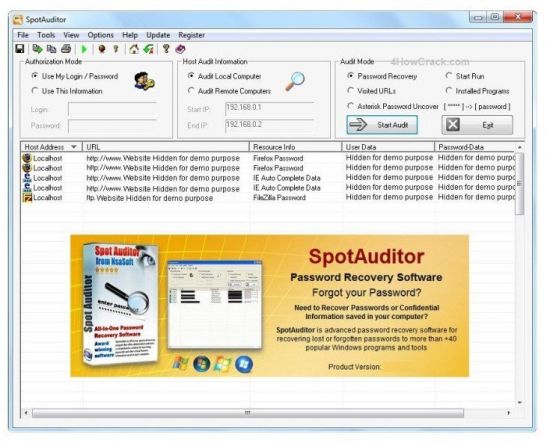The height and width of the screenshot is (446, 550).
Task: Click IE icon of fourth Localhost row
Action: (27, 188)
